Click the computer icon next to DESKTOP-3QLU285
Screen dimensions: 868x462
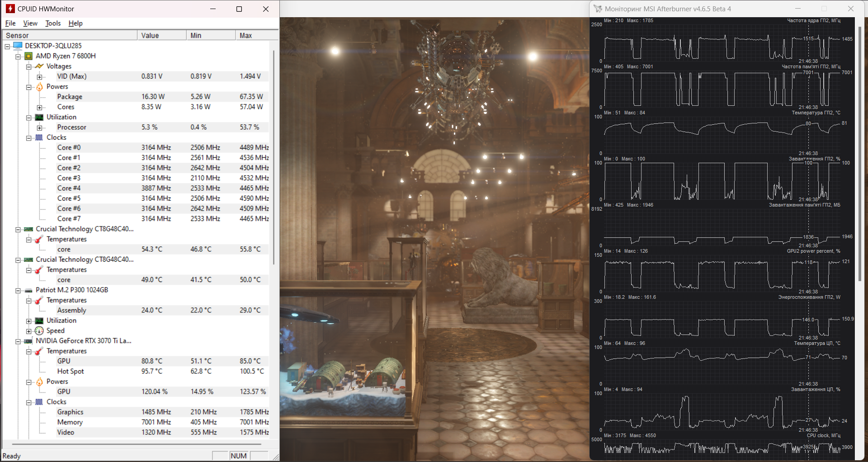[18, 46]
